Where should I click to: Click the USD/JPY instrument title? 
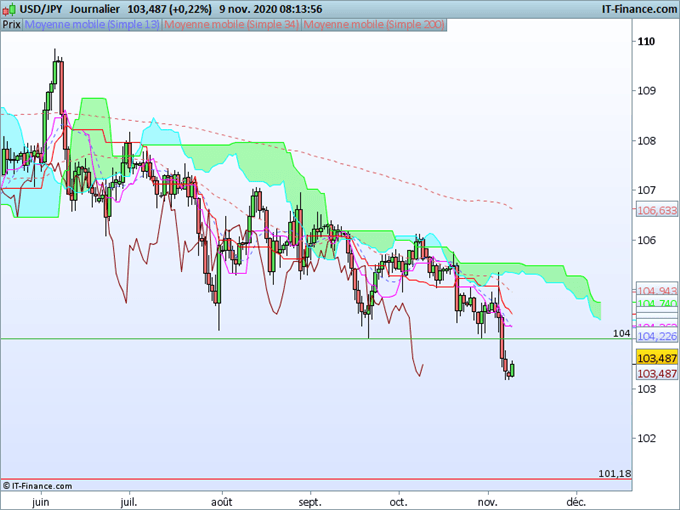point(42,9)
